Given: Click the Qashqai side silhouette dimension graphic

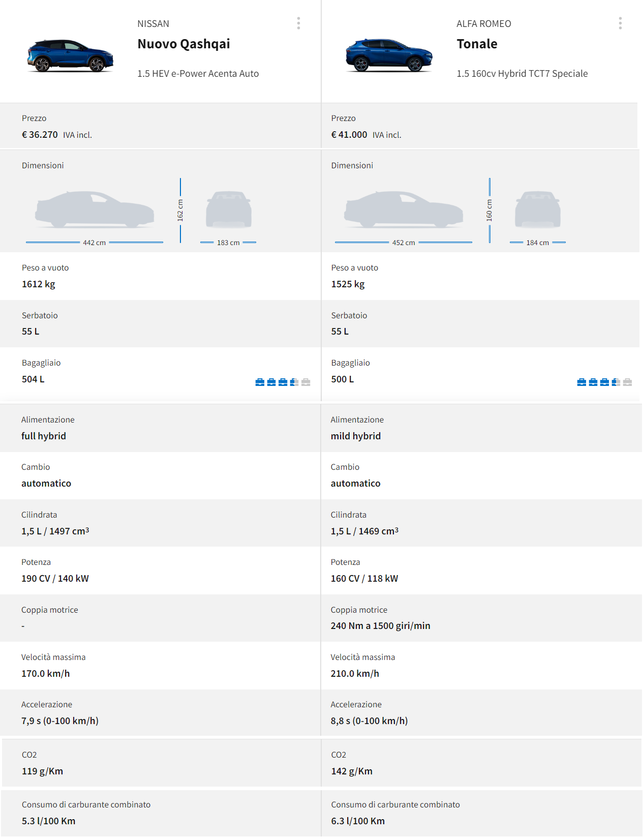Looking at the screenshot, I should [x=95, y=209].
